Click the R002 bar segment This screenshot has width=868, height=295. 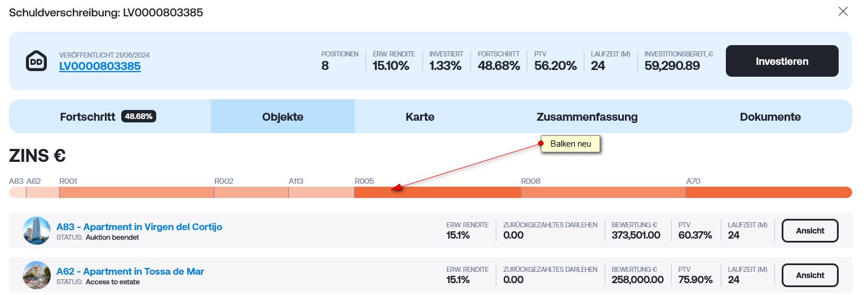(x=251, y=192)
